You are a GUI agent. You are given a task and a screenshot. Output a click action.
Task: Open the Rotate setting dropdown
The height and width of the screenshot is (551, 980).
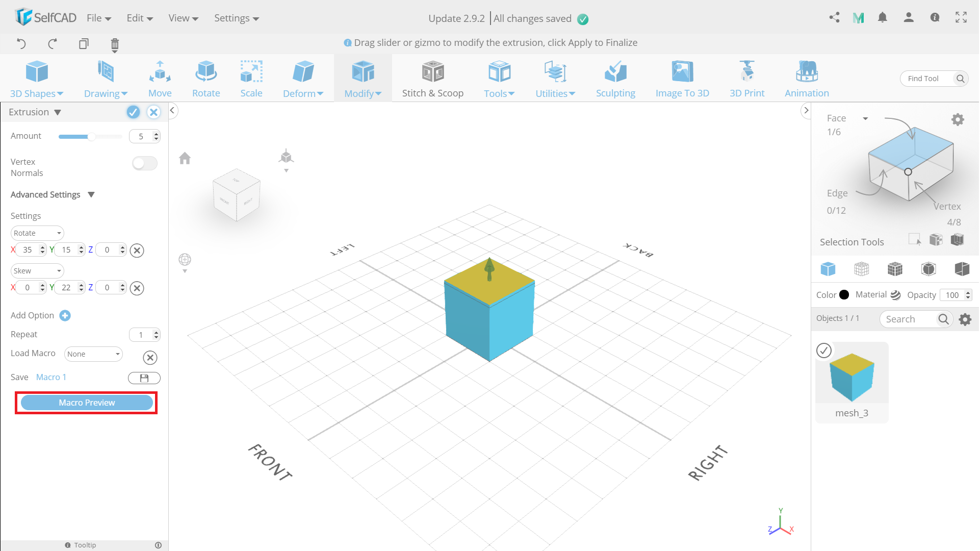37,233
